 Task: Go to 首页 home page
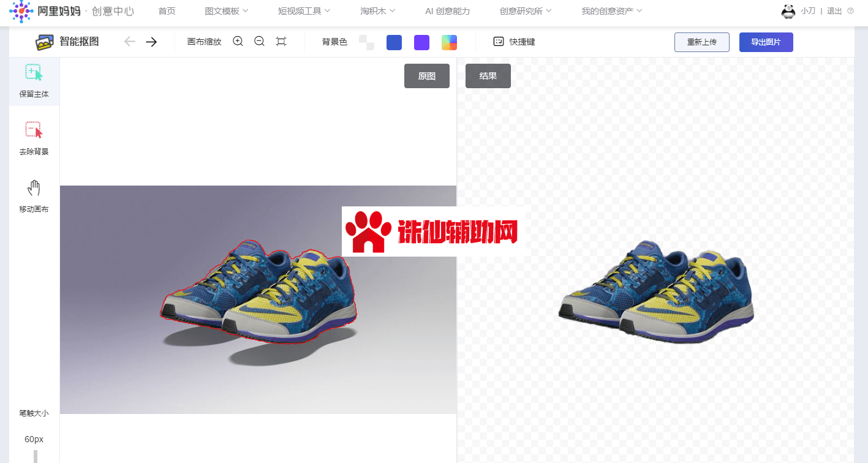(x=167, y=11)
